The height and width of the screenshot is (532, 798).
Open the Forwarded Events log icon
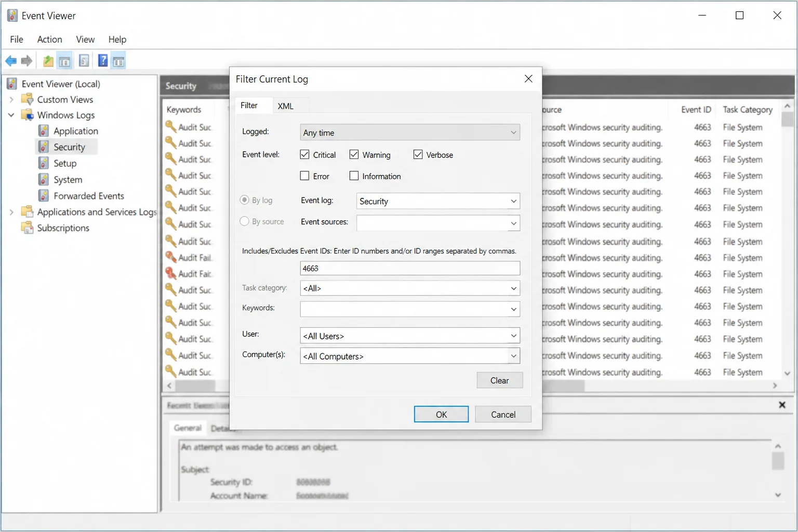(44, 196)
